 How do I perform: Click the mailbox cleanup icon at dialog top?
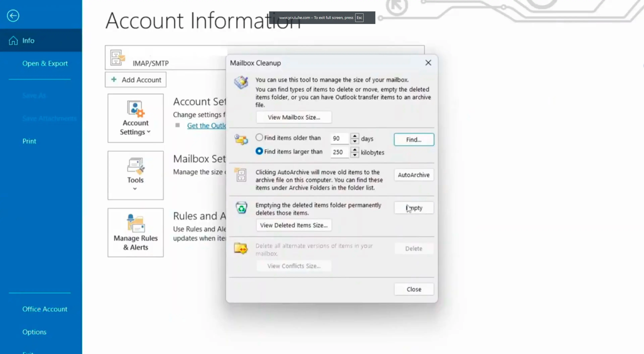(x=241, y=82)
